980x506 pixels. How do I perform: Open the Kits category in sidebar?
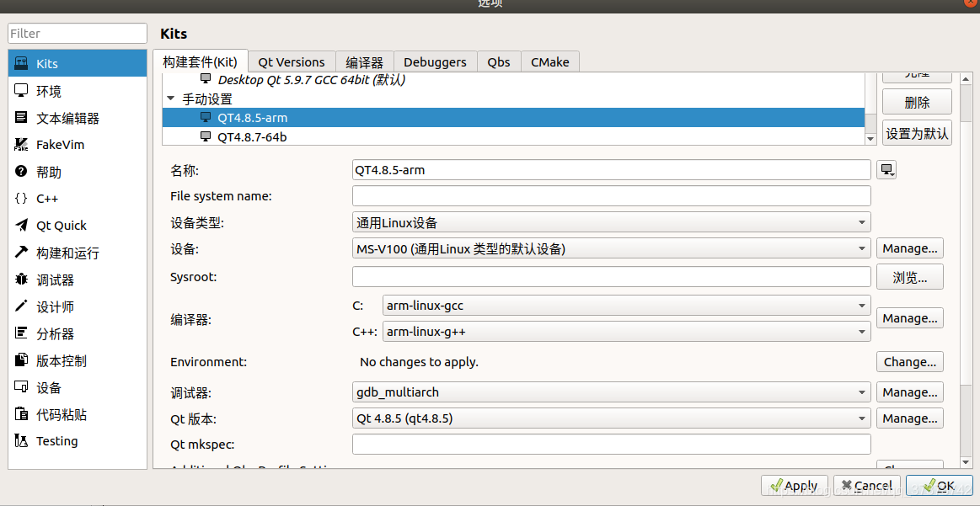[78, 64]
